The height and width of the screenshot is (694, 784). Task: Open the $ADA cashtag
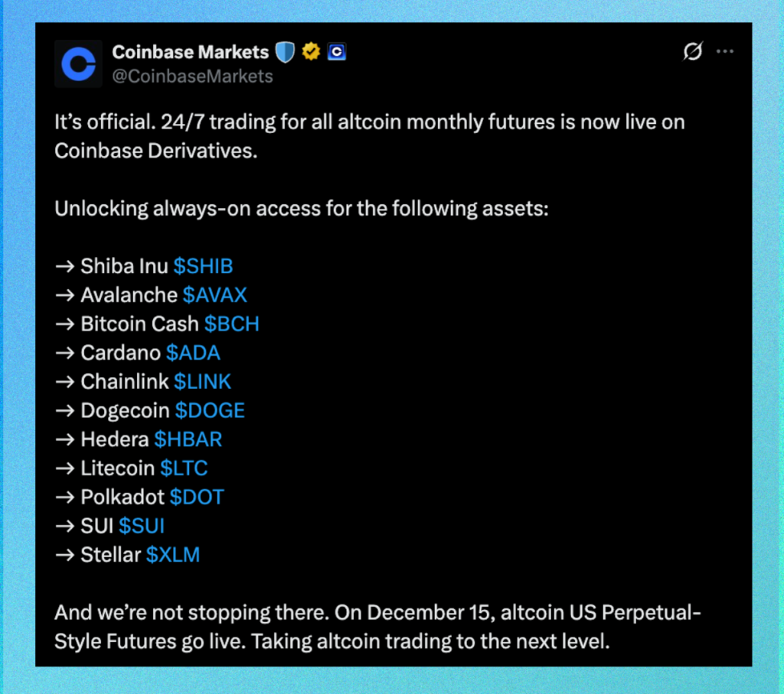[x=193, y=353]
